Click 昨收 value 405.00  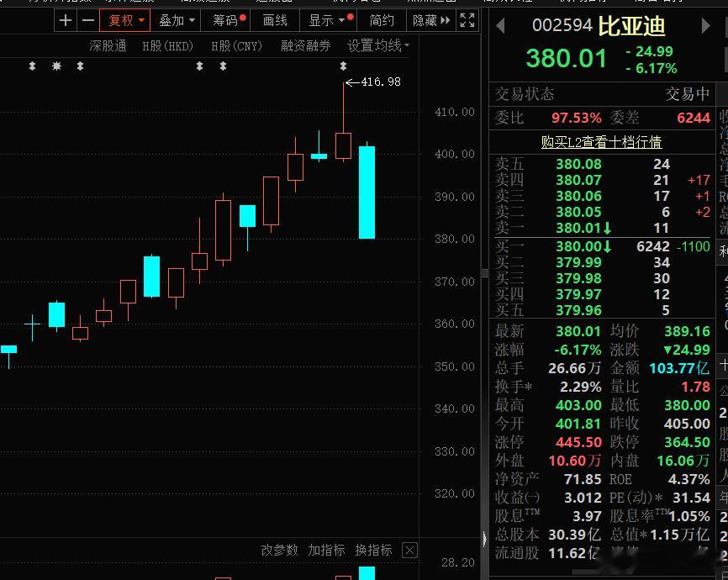point(687,424)
